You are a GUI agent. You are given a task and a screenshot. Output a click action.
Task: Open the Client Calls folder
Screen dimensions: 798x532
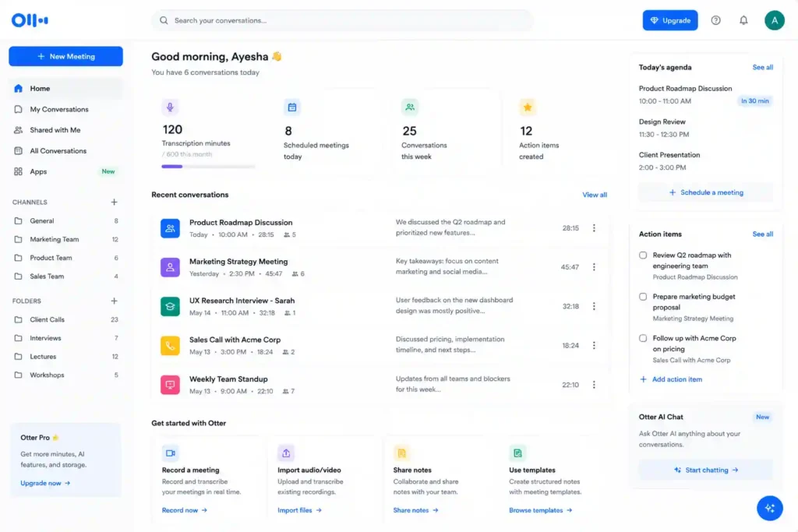click(65, 319)
